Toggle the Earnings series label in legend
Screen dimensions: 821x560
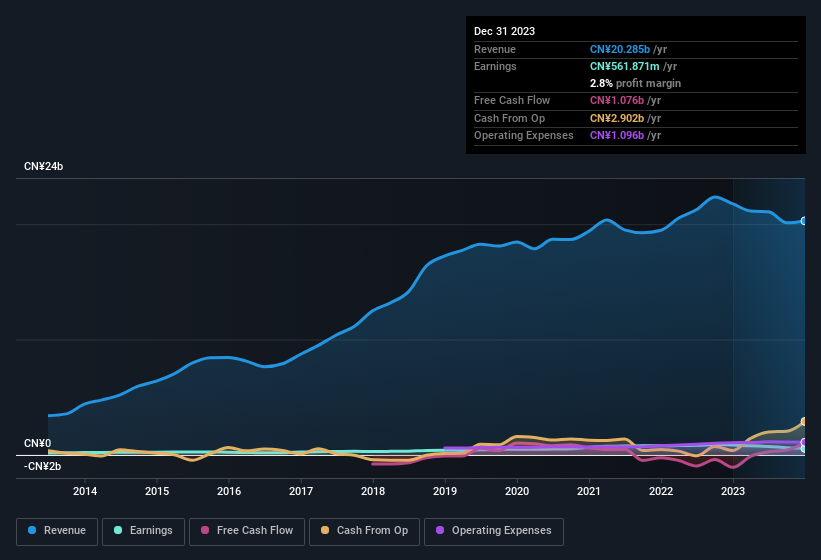[x=151, y=530]
